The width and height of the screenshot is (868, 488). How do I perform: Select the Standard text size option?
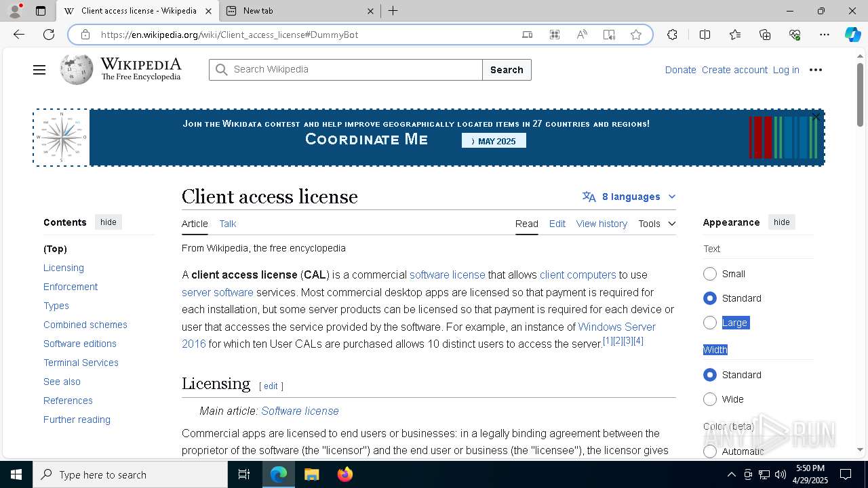[x=710, y=298]
